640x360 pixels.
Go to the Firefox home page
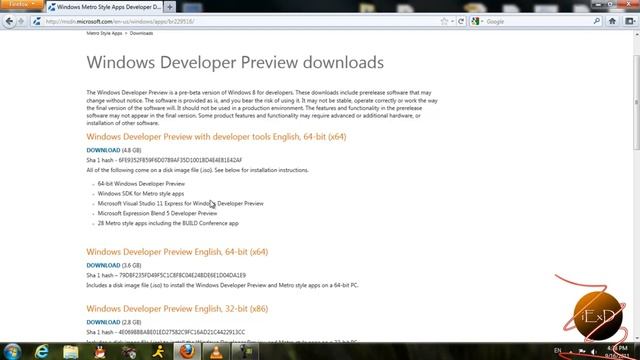point(612,21)
